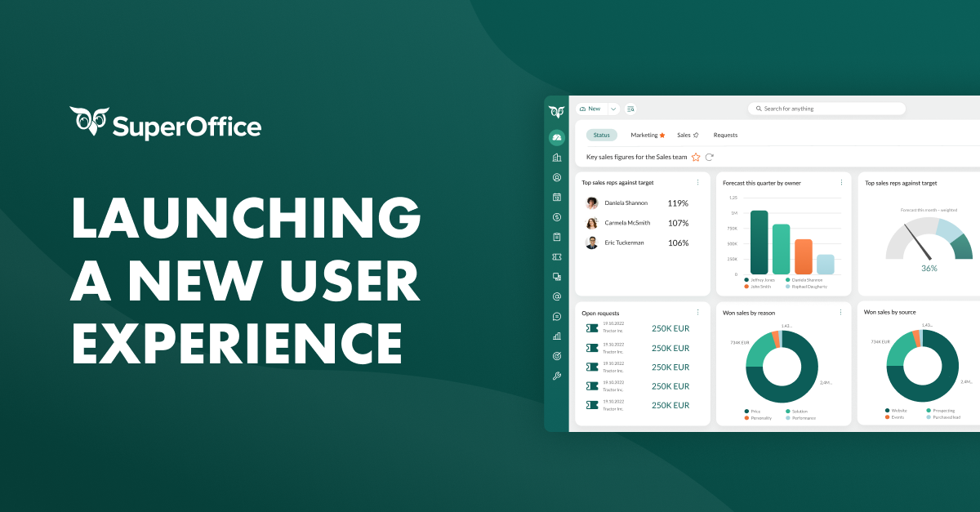Click the refresh icon beside Key sales figures

point(709,157)
